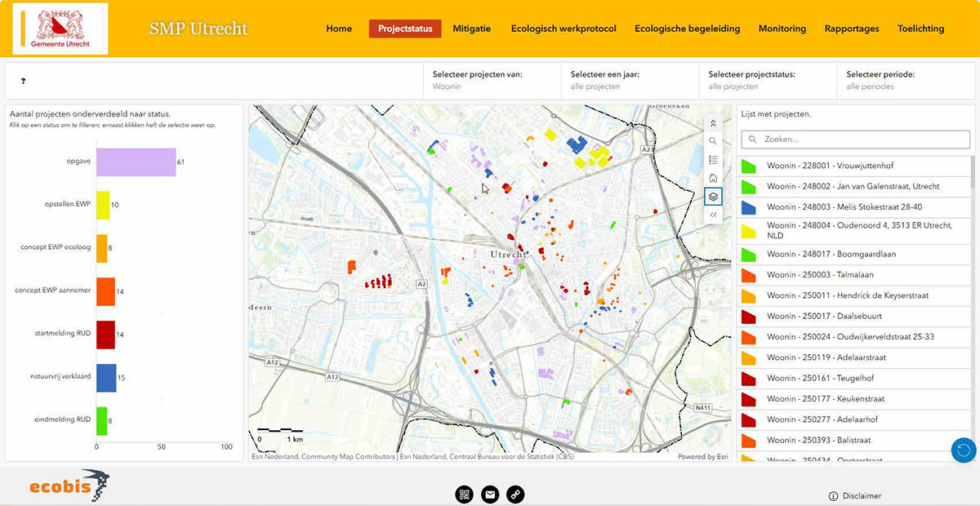Go to Ecologisch werkprotocol
980x506 pixels.
[x=563, y=29]
